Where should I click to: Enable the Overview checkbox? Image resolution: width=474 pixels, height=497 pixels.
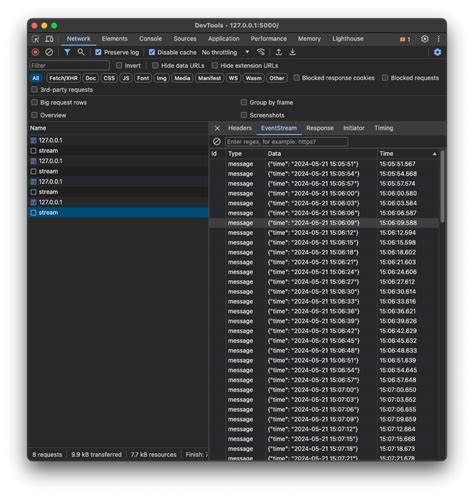click(x=34, y=115)
